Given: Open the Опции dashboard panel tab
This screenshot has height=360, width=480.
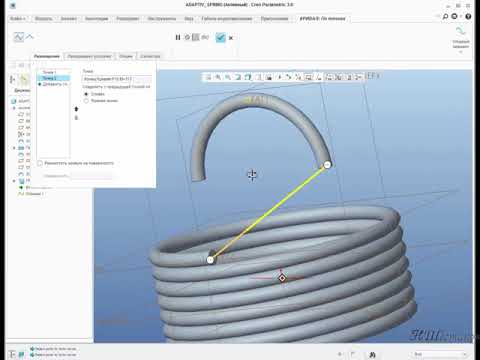Looking at the screenshot, I should click(x=126, y=56).
